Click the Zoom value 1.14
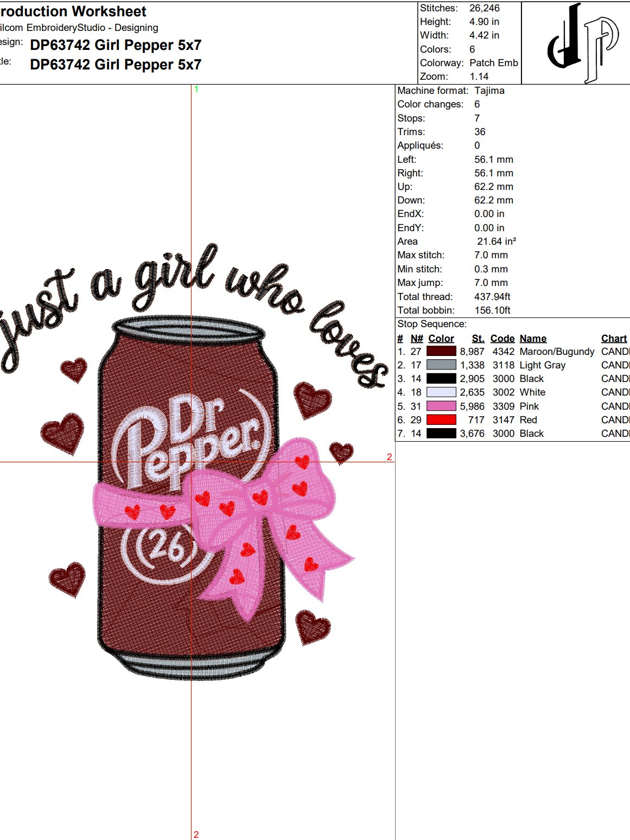 click(x=479, y=77)
